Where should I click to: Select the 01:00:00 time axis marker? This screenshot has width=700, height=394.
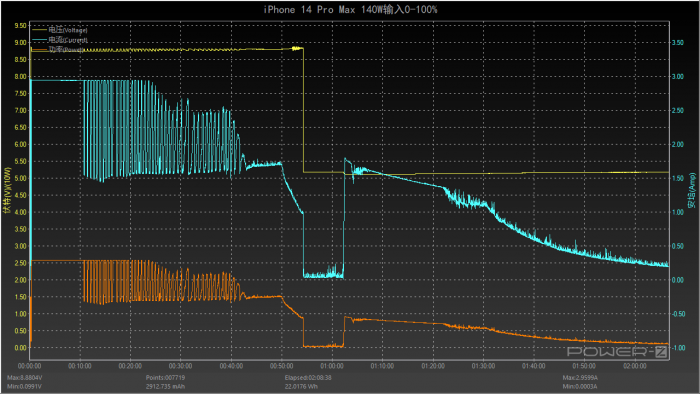tap(332, 366)
